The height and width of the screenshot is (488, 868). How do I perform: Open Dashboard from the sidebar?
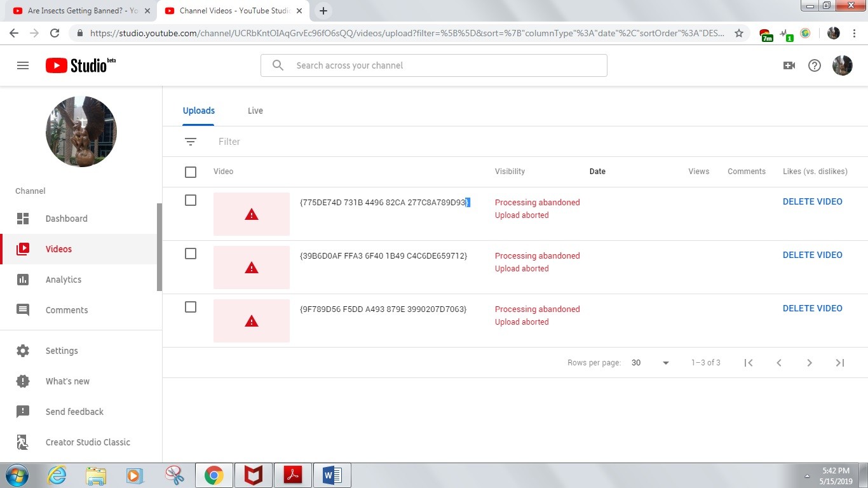(x=66, y=219)
